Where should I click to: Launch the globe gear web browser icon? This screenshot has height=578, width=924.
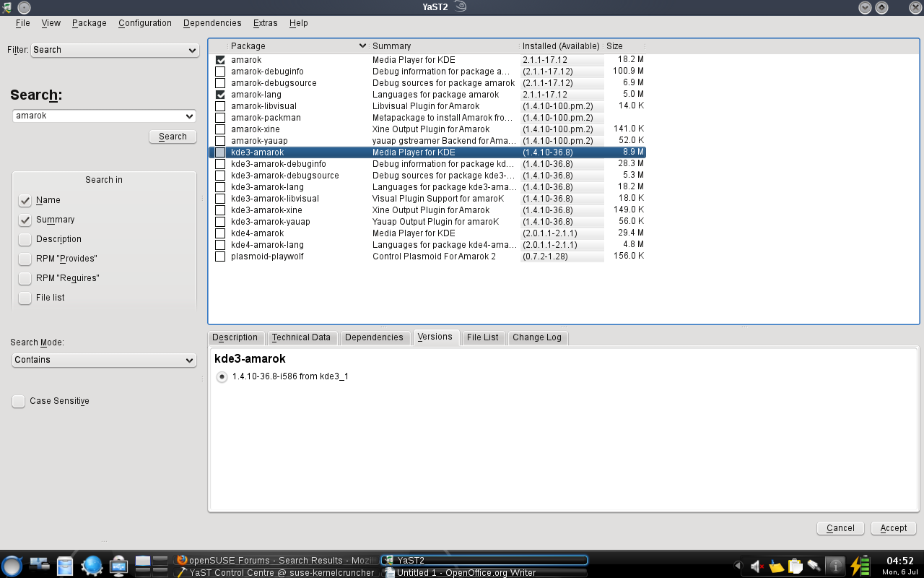(x=92, y=566)
